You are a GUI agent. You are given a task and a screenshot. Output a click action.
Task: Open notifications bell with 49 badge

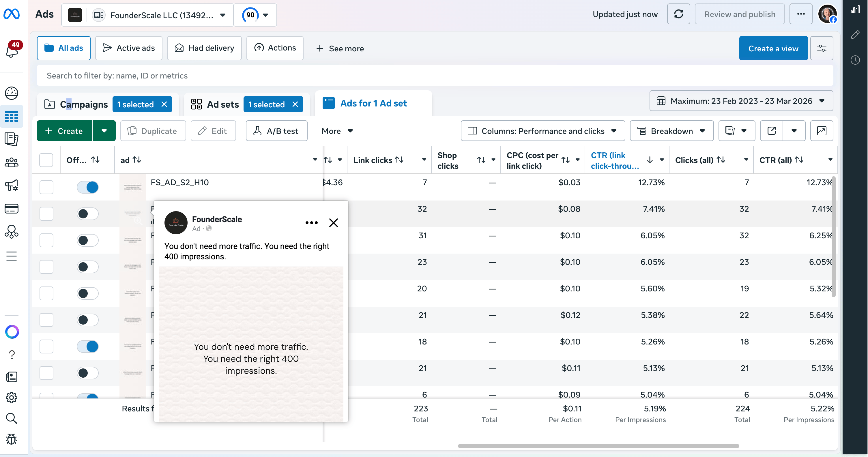coord(12,50)
